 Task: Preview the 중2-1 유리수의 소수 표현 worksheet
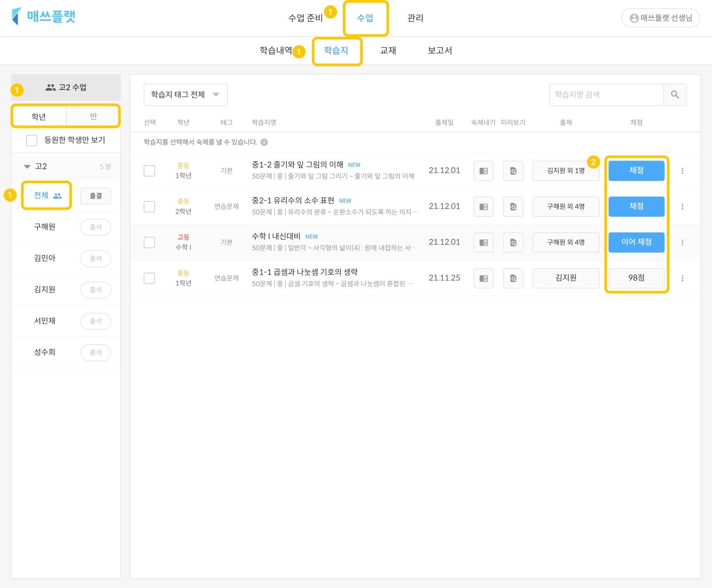[513, 206]
